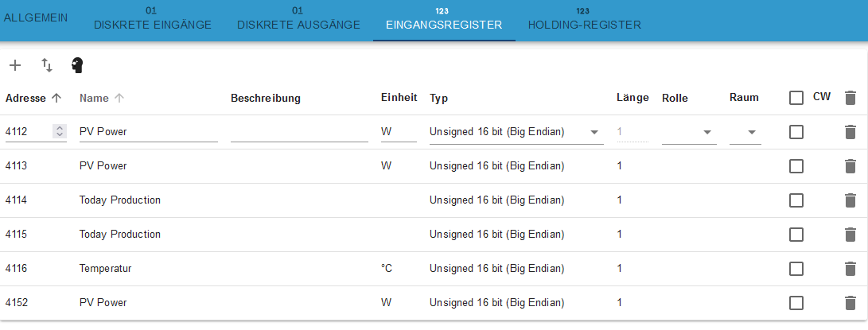Go to Allgemein tab

point(36,17)
